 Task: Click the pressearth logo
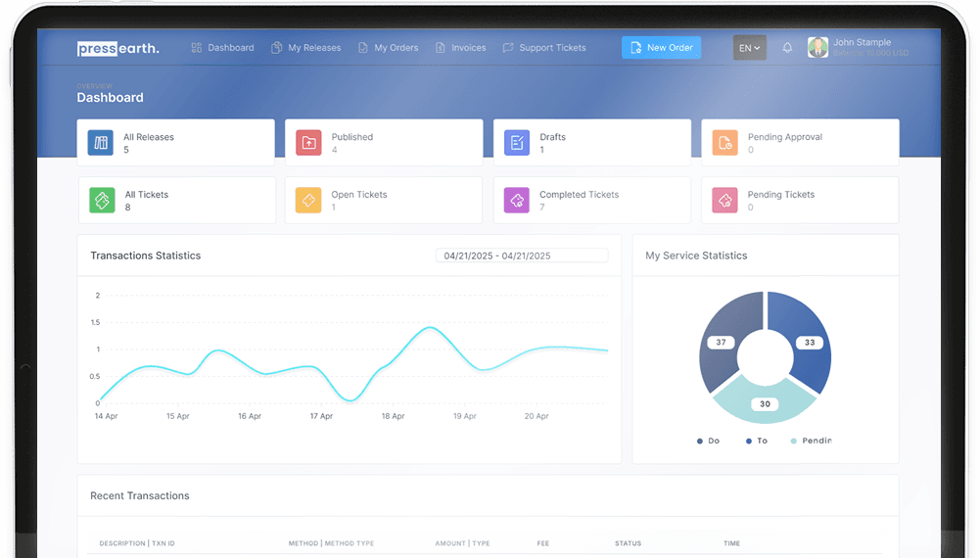pos(117,48)
